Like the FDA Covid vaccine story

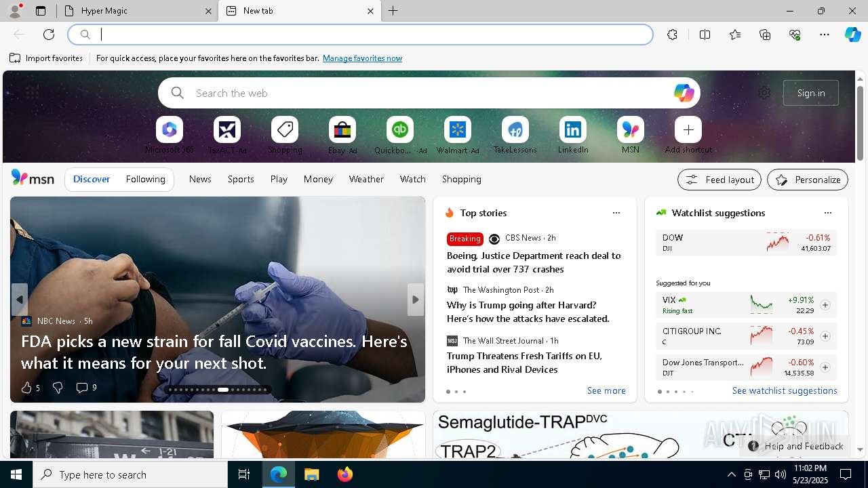30,388
